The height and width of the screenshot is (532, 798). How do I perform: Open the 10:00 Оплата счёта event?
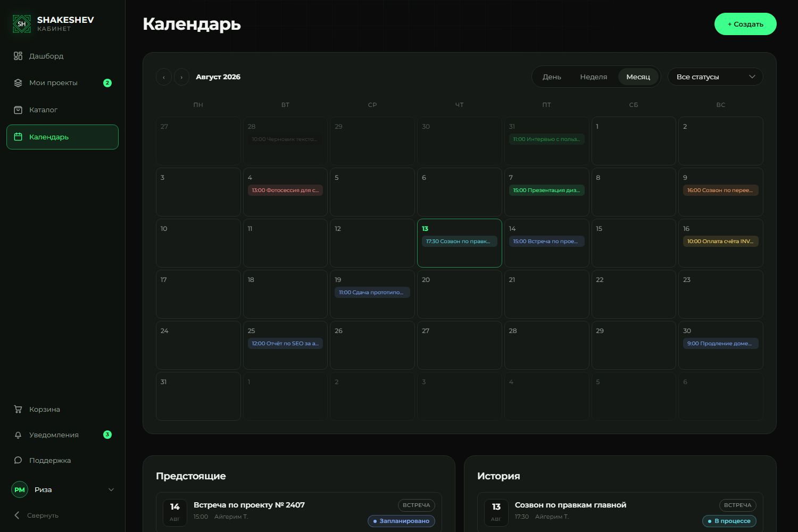721,242
